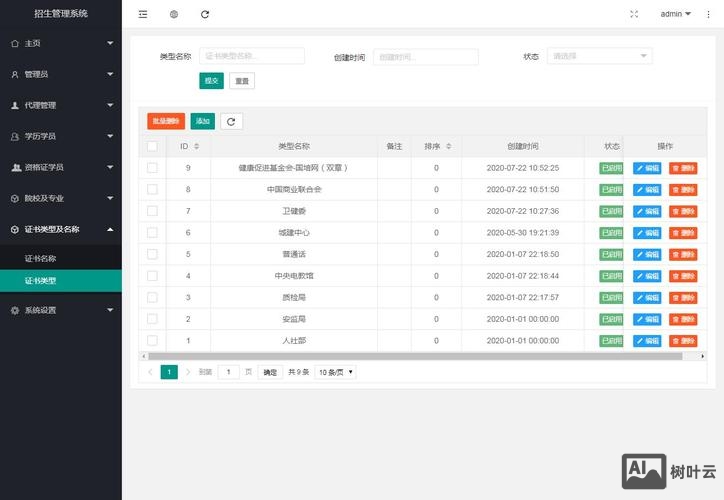This screenshot has height=500, width=724.
Task: Click the table reload icon button
Action: pos(231,121)
